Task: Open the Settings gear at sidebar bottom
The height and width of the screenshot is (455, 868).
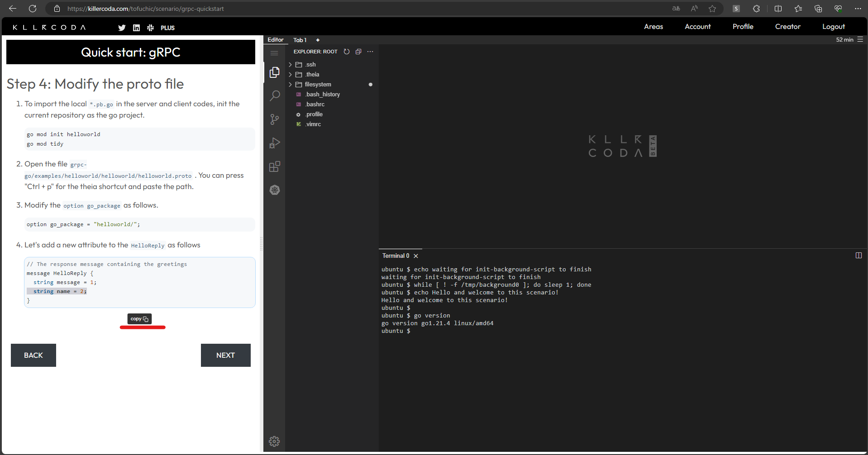Action: pos(274,441)
